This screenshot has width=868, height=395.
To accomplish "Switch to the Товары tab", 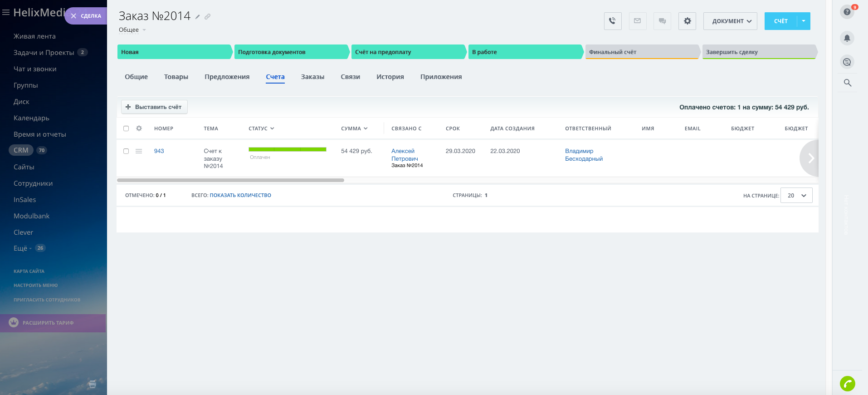I will [x=176, y=77].
